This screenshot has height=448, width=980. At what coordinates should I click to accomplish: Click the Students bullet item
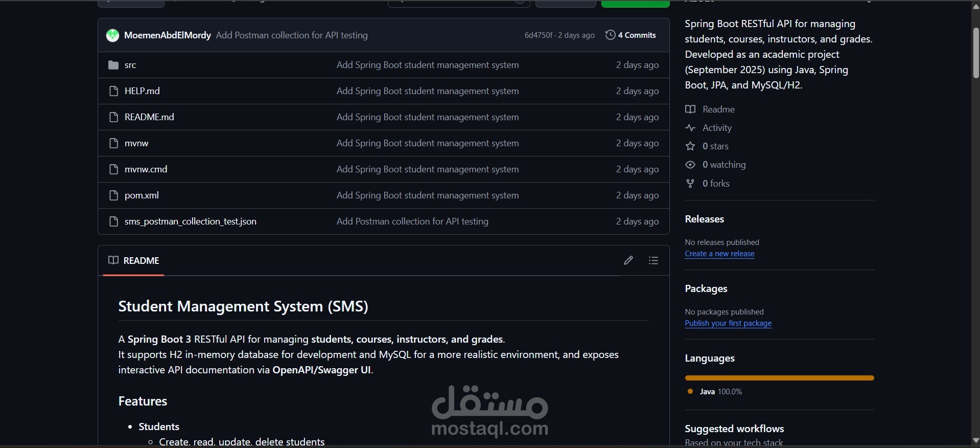(159, 427)
